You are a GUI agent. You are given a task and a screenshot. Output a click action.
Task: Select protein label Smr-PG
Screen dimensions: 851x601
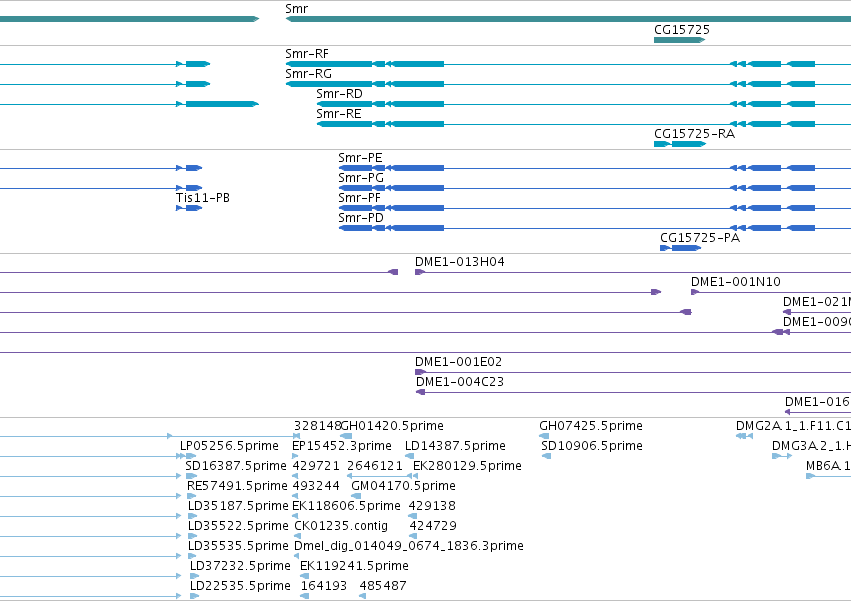(361, 178)
